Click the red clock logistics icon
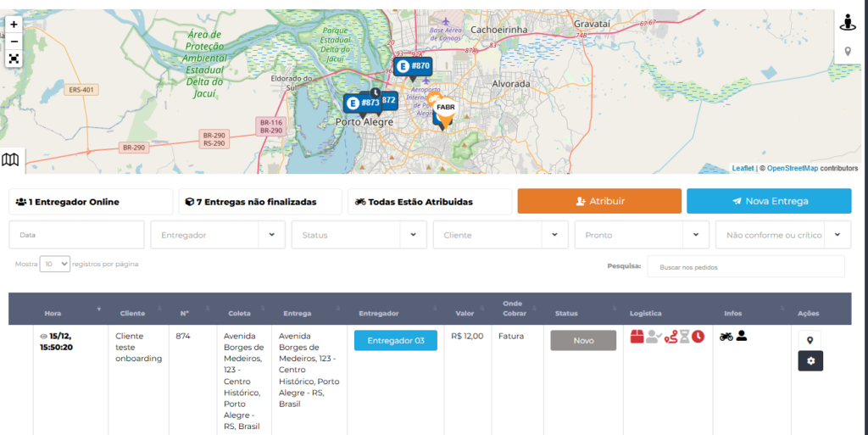 [x=698, y=337]
